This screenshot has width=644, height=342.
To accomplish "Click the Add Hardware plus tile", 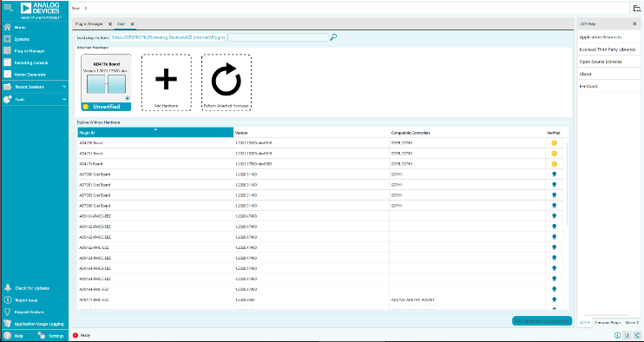I will 166,82.
